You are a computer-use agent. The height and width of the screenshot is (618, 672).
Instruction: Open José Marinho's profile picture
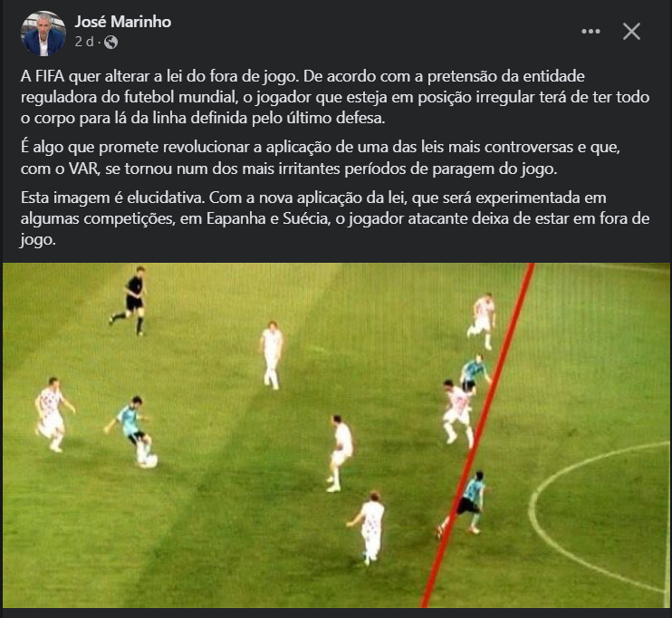click(43, 34)
